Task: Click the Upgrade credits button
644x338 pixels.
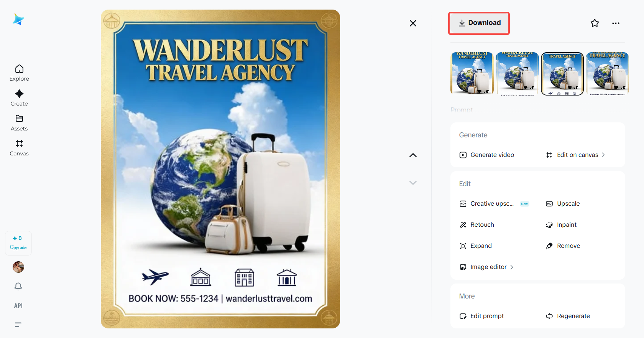Action: [18, 243]
